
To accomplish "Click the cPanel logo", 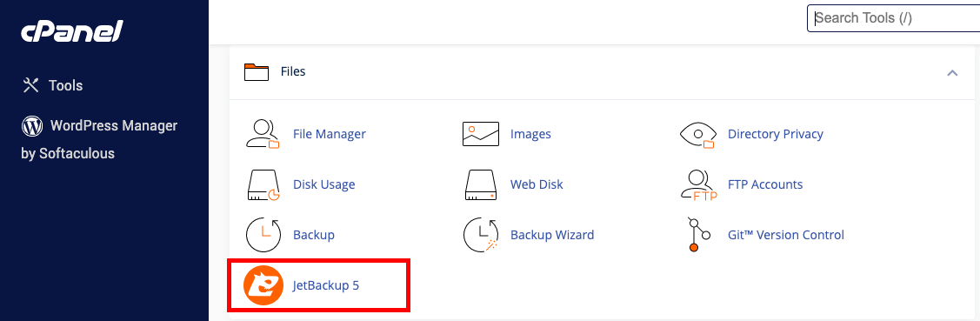I will [71, 31].
